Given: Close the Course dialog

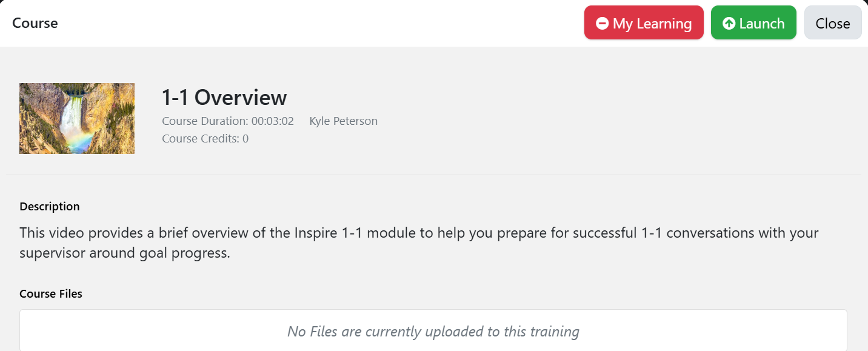Looking at the screenshot, I should [x=833, y=23].
